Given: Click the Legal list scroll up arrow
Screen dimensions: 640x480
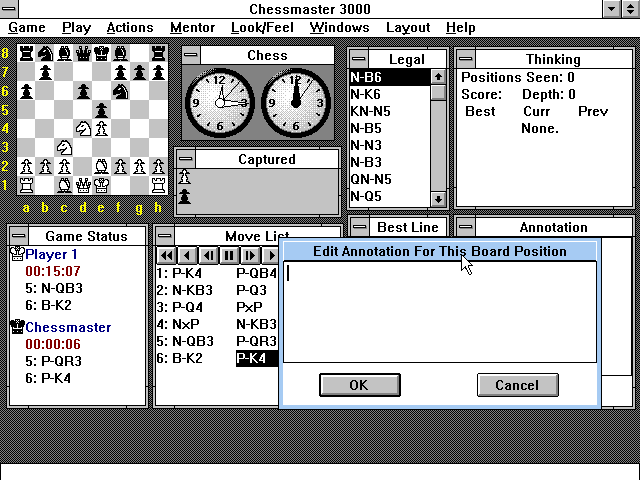Looking at the screenshot, I should click(438, 76).
